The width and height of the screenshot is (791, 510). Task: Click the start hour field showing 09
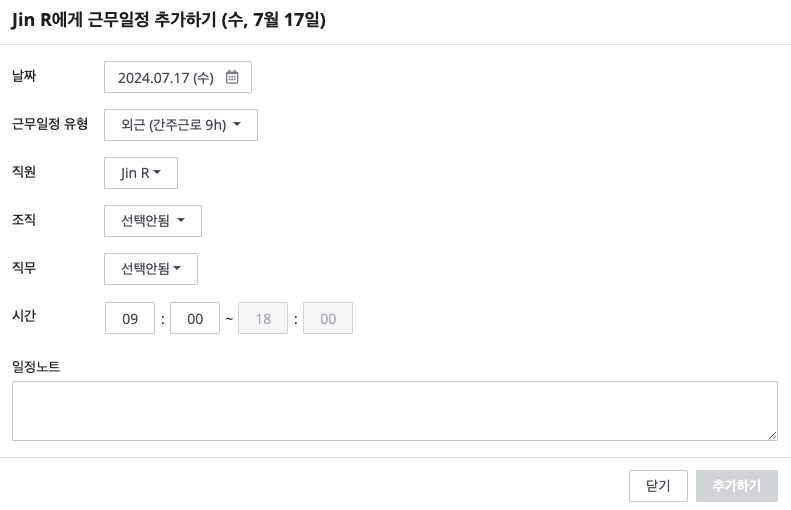130,318
